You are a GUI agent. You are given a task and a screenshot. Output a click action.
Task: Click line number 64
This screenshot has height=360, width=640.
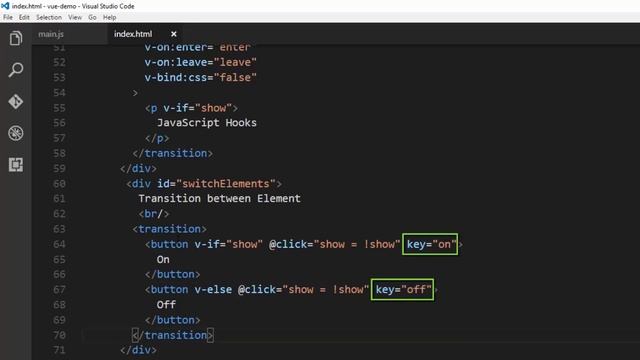click(59, 244)
